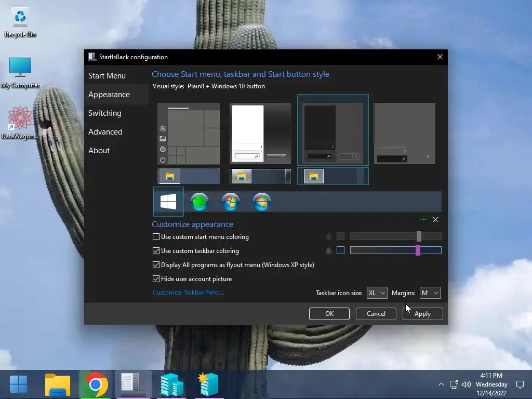Open Google Chrome from the taskbar

click(96, 384)
